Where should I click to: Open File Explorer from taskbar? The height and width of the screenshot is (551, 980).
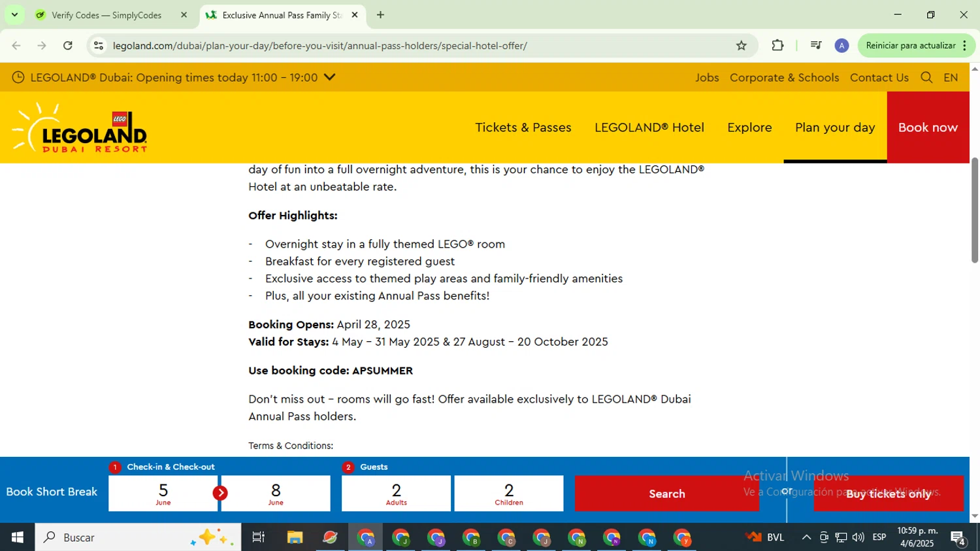pos(295,537)
